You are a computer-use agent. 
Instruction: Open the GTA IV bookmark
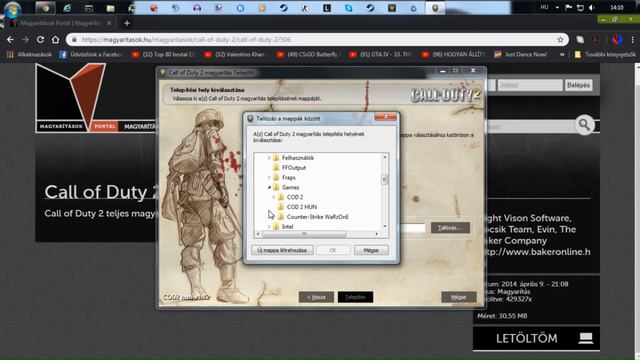(x=380, y=54)
